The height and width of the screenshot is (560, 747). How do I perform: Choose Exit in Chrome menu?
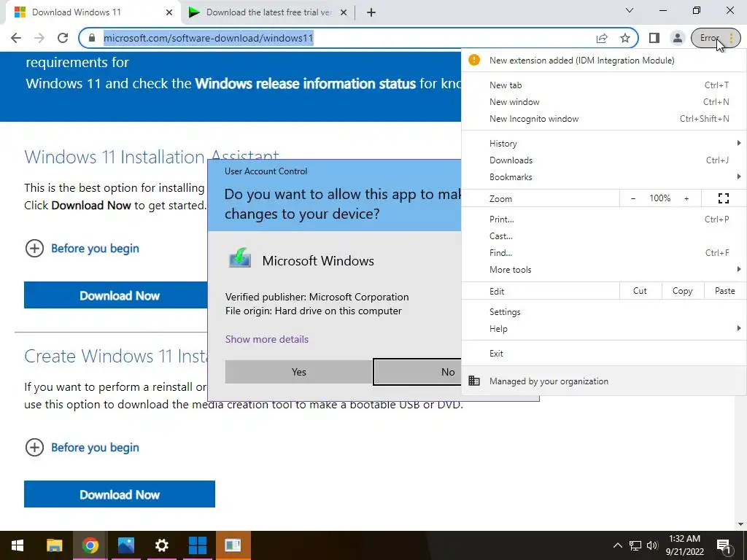[603, 354]
